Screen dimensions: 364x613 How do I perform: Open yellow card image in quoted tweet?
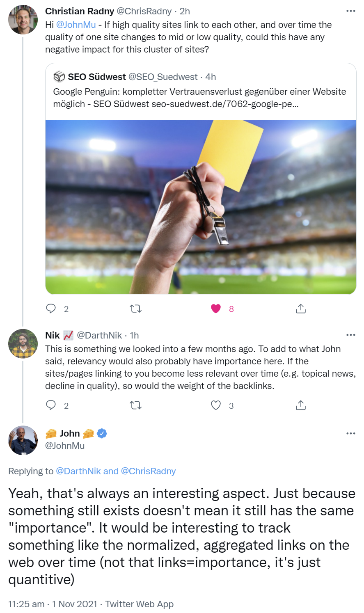(x=201, y=207)
